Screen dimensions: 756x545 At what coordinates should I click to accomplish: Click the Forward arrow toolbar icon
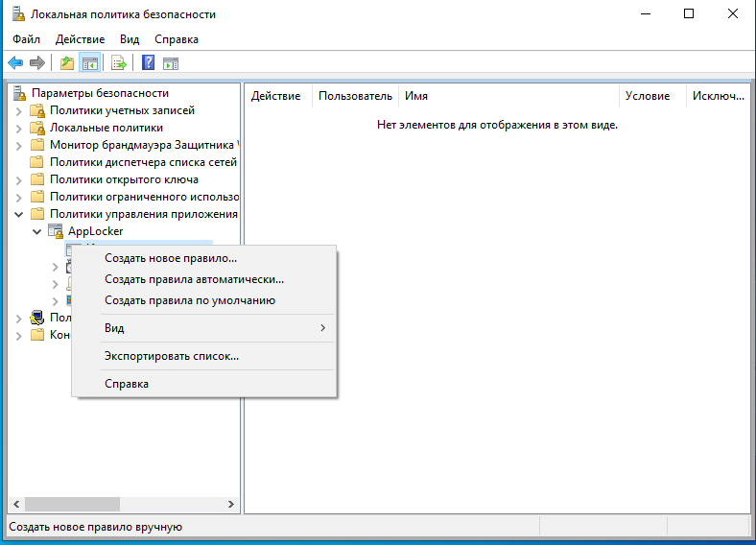[x=37, y=62]
